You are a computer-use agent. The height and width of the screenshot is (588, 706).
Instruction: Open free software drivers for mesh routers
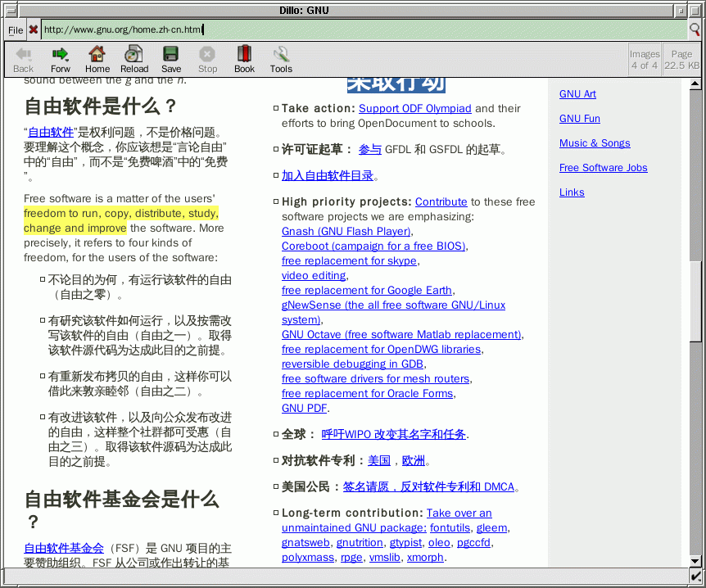click(375, 379)
